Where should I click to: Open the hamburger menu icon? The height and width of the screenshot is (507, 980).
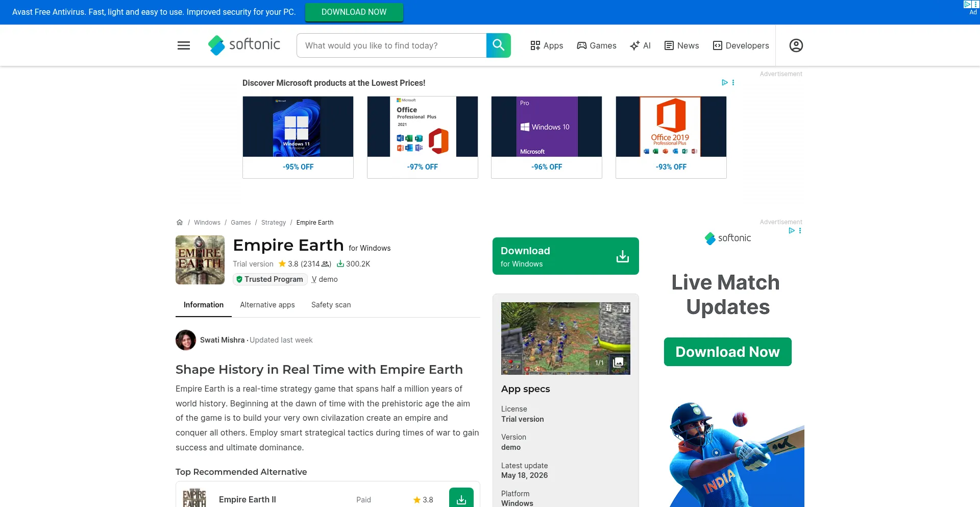point(184,45)
